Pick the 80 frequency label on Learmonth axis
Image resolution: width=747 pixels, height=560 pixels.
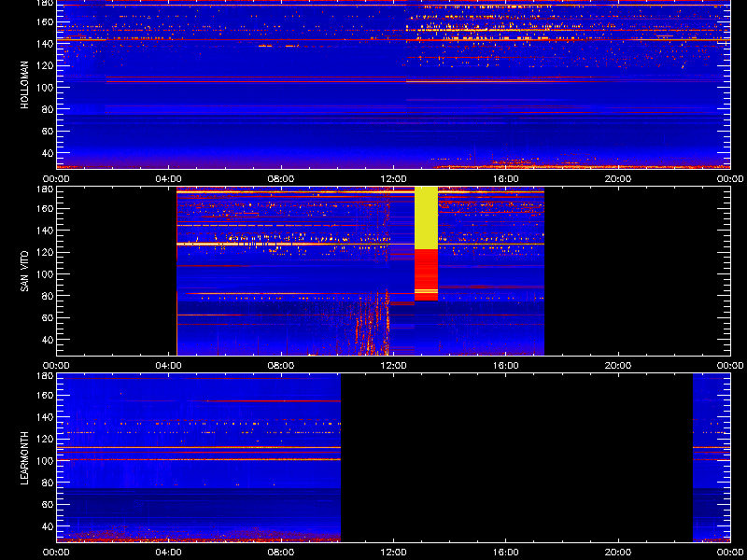(48, 483)
